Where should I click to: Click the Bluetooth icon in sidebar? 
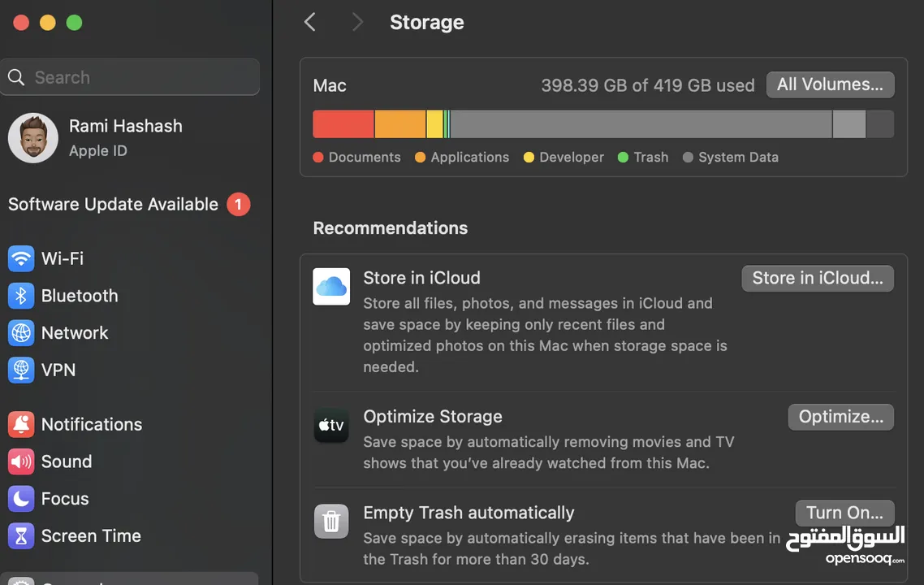tap(21, 296)
